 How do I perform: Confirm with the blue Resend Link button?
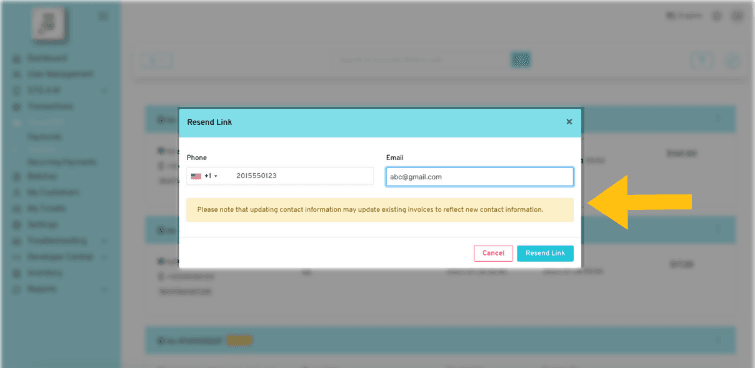coord(545,253)
